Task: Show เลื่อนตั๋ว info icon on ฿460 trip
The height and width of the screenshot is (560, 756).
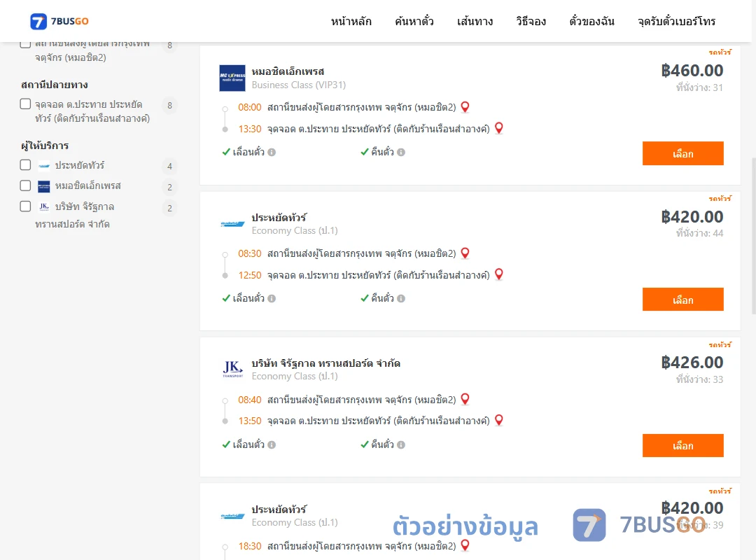Action: (x=272, y=153)
